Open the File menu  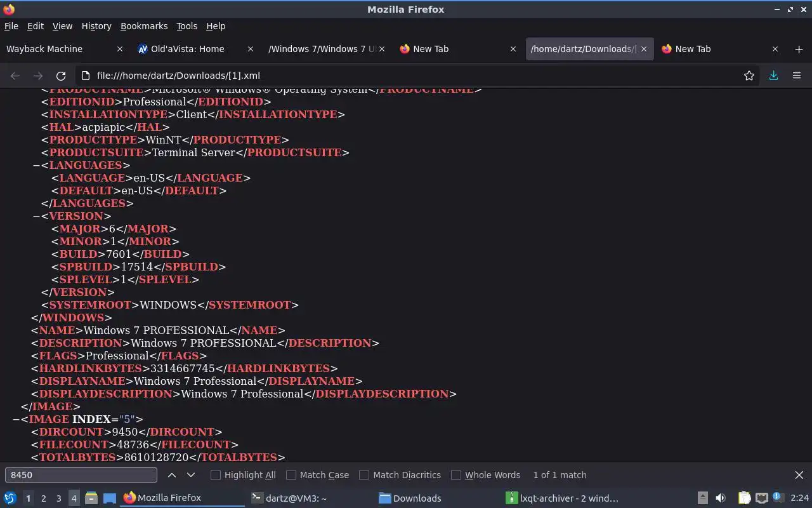coord(11,26)
